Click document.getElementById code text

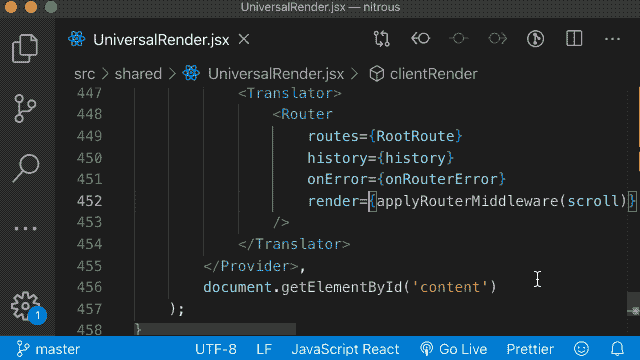point(303,287)
